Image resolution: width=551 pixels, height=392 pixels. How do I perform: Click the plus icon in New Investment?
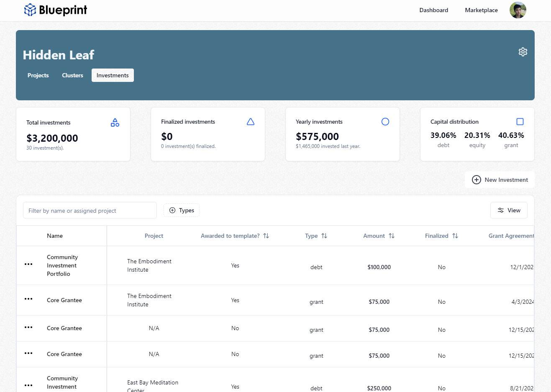[x=477, y=180]
